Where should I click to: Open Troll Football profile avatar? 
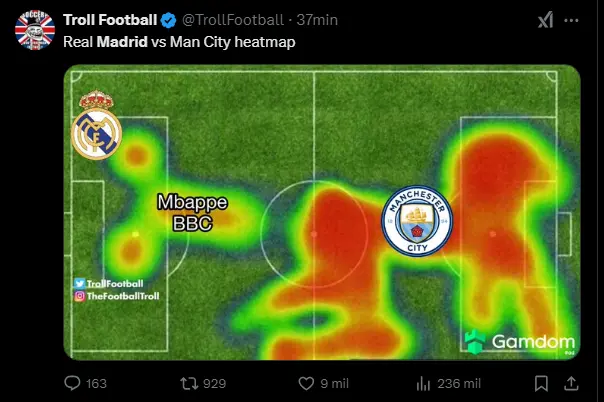pyautogui.click(x=35, y=30)
